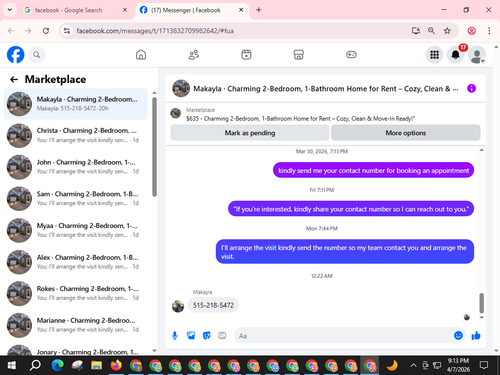Open the Facebook menu grid icon
Screen dimensions: 500x375
click(x=434, y=55)
